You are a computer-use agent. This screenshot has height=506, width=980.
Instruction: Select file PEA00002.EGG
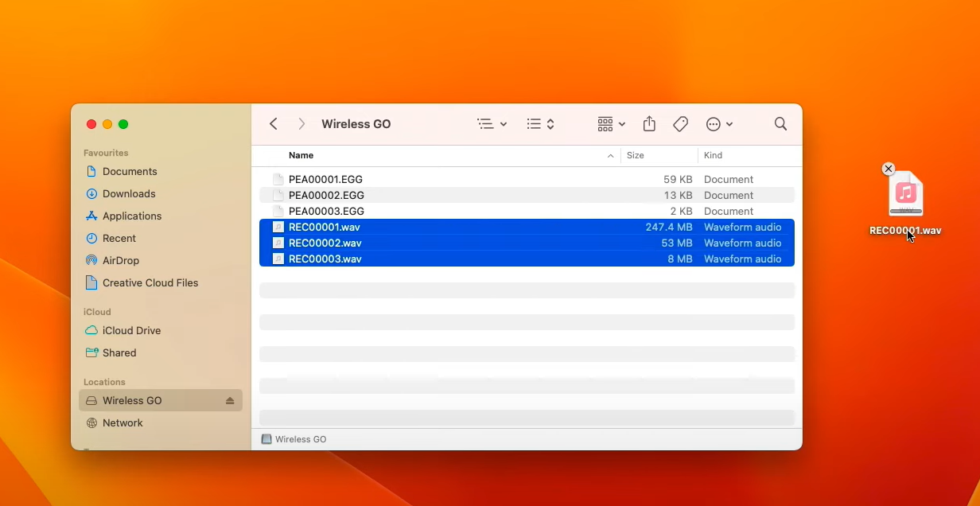pyautogui.click(x=527, y=195)
